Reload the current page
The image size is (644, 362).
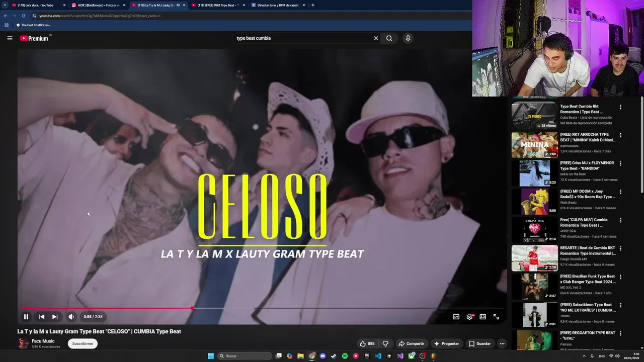point(23,16)
